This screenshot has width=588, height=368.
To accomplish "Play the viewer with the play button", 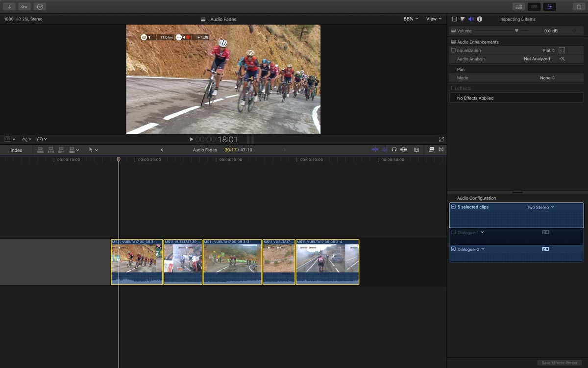I will click(191, 139).
